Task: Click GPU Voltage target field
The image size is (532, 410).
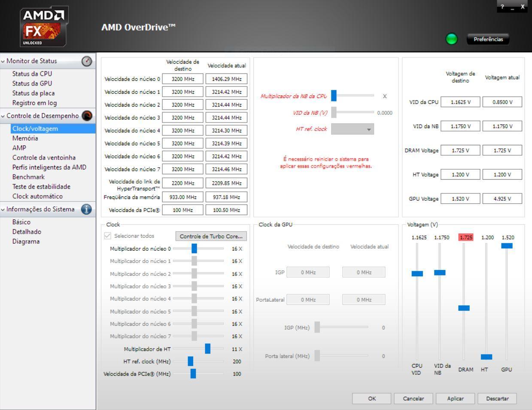Action: pos(460,199)
